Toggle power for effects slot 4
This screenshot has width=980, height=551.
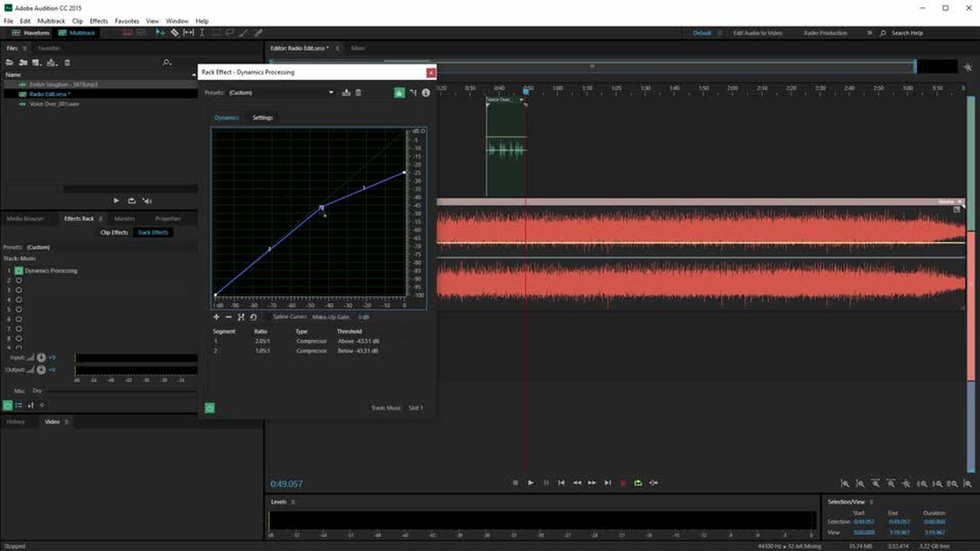coord(19,299)
